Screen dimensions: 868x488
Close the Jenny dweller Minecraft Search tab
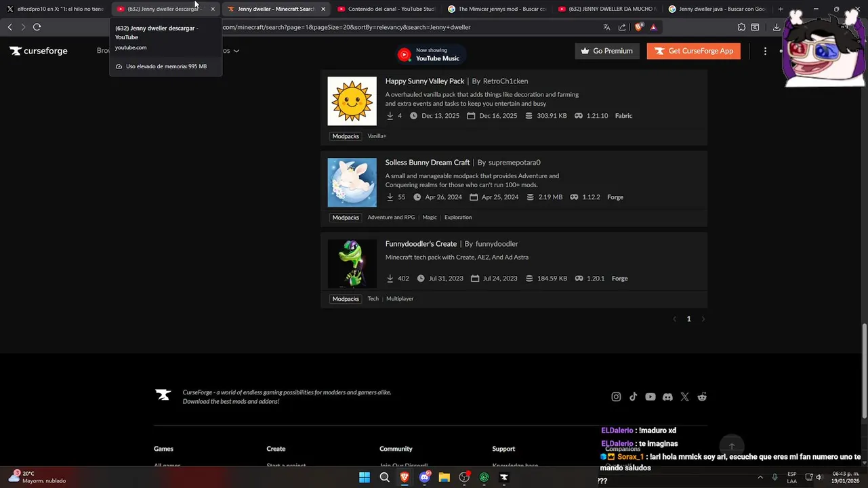point(323,9)
